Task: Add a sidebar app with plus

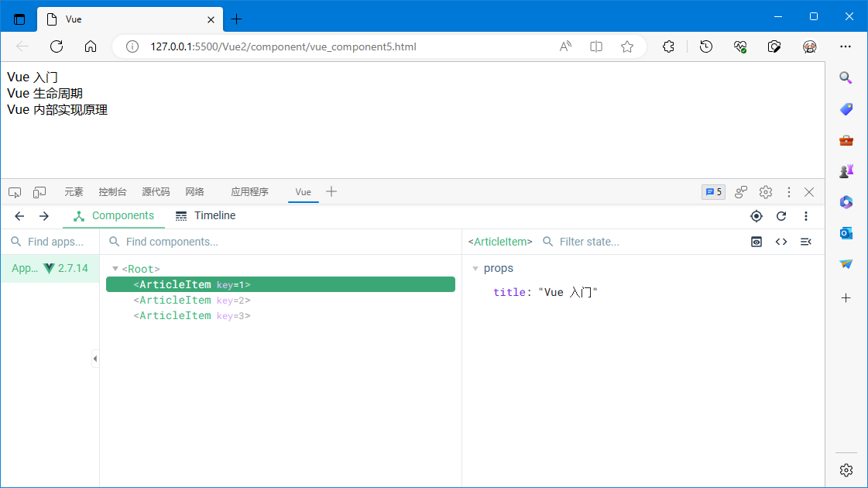Action: (x=846, y=298)
